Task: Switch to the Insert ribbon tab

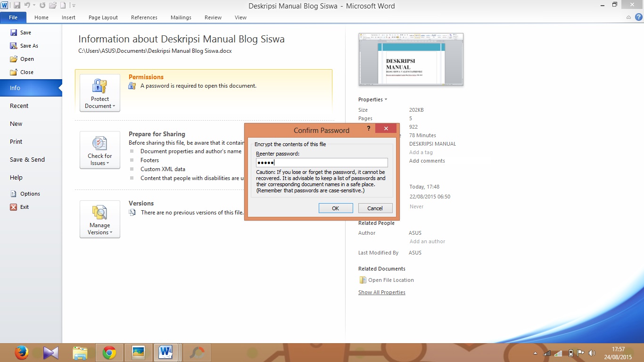Action: click(x=68, y=17)
